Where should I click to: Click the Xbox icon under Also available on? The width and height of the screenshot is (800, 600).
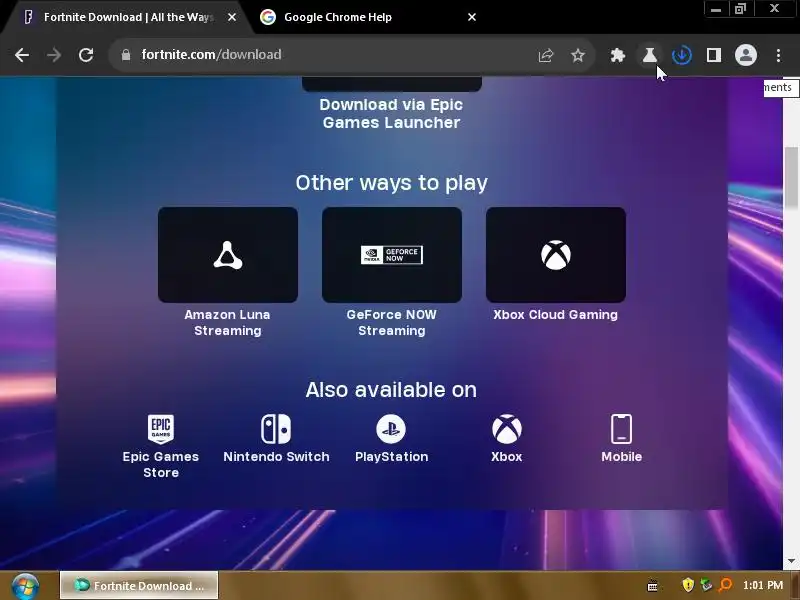(x=507, y=429)
